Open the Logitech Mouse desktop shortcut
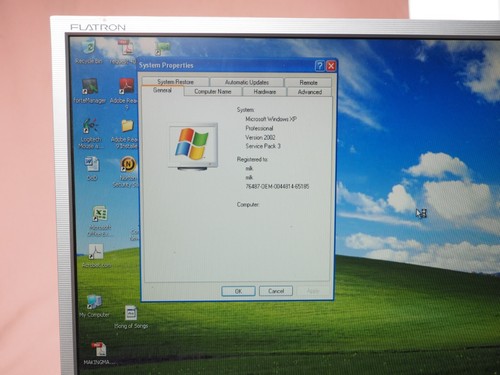This screenshot has height=375, width=500. 90,133
